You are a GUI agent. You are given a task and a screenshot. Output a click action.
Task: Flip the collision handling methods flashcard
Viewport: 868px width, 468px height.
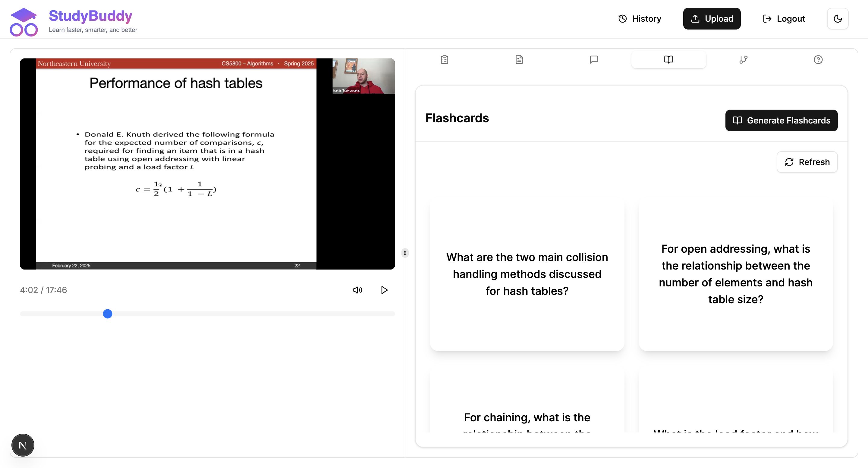click(x=527, y=274)
